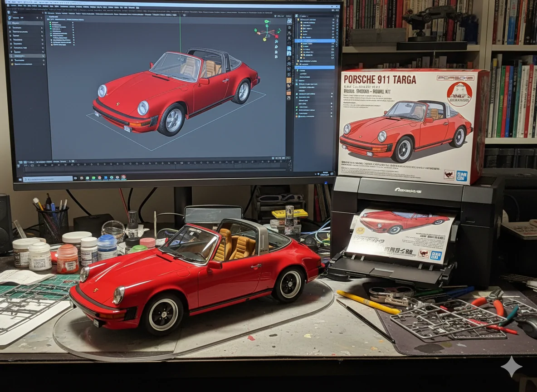Open notification center icon at taskbar right end

pos(332,174)
